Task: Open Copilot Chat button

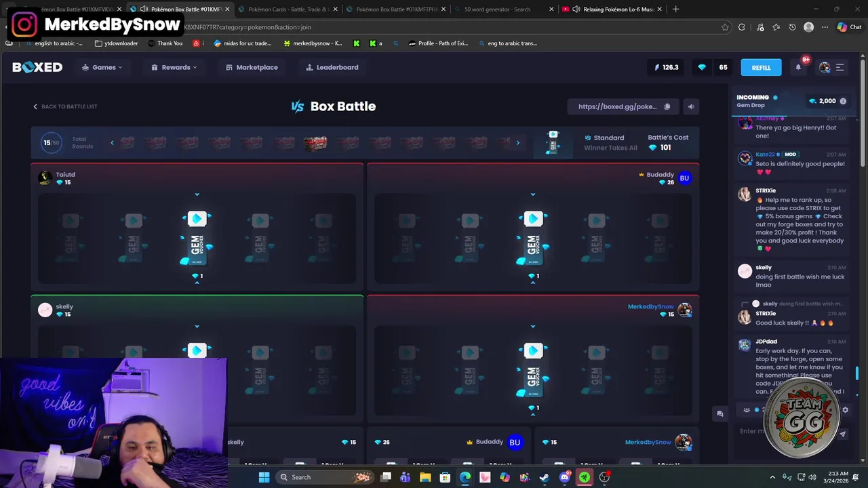Action: pos(849,27)
